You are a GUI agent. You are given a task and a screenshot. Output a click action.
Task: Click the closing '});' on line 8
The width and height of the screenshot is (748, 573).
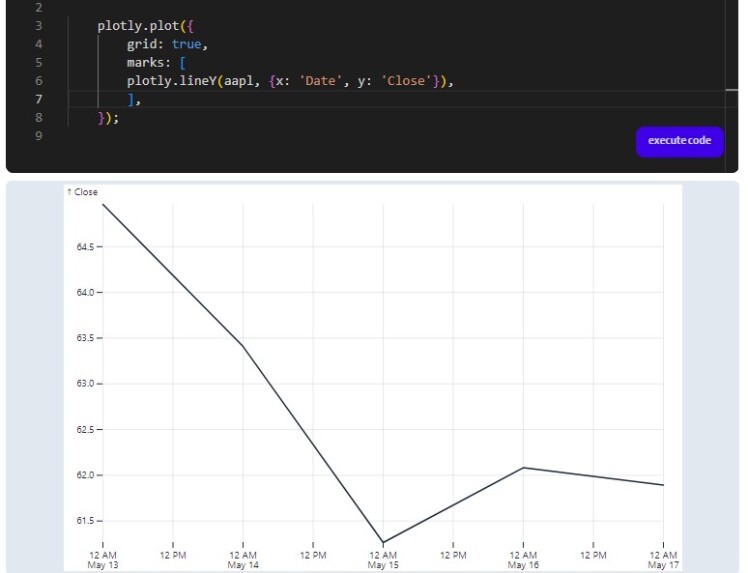click(108, 118)
